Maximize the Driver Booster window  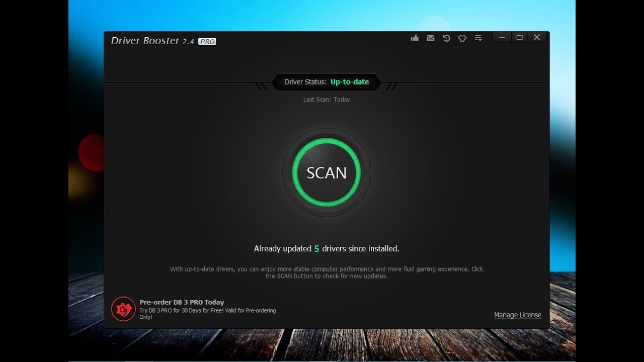point(519,37)
